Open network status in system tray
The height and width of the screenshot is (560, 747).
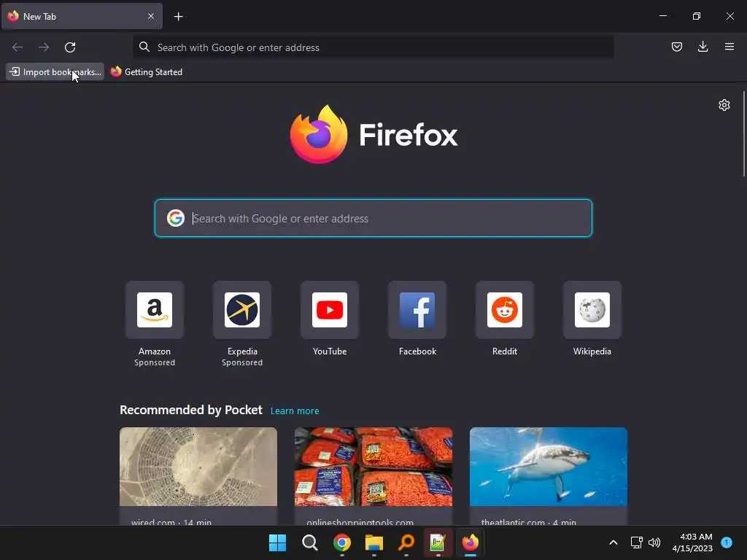coord(636,542)
